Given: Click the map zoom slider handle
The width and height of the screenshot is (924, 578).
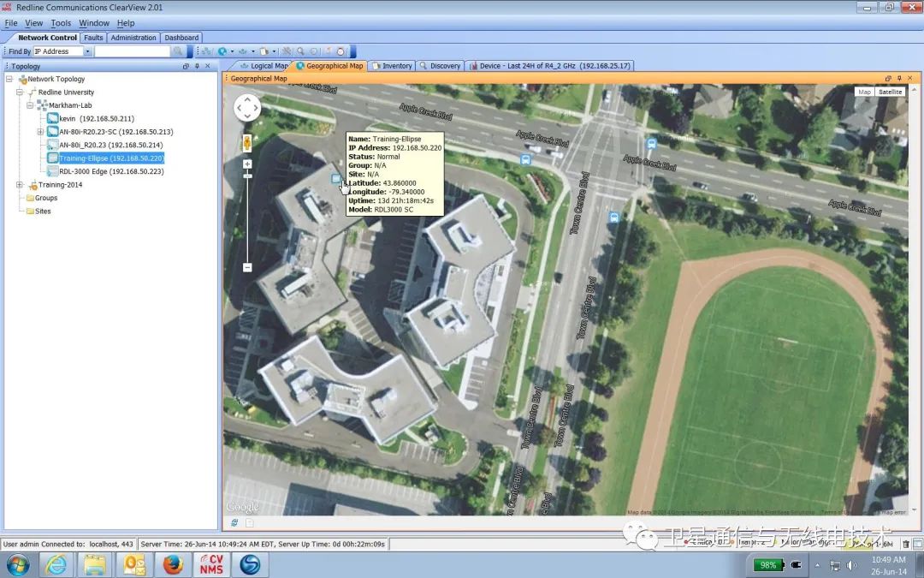Looking at the screenshot, I should (x=247, y=176).
